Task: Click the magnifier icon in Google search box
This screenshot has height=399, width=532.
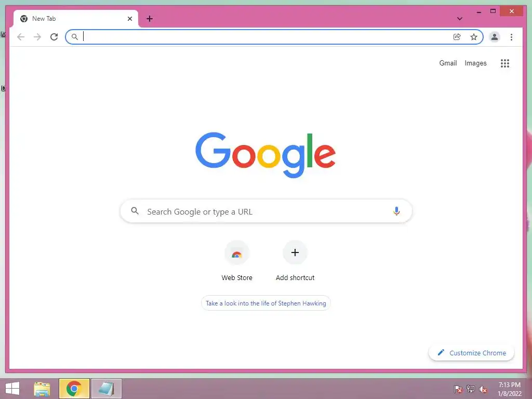Action: pyautogui.click(x=135, y=211)
